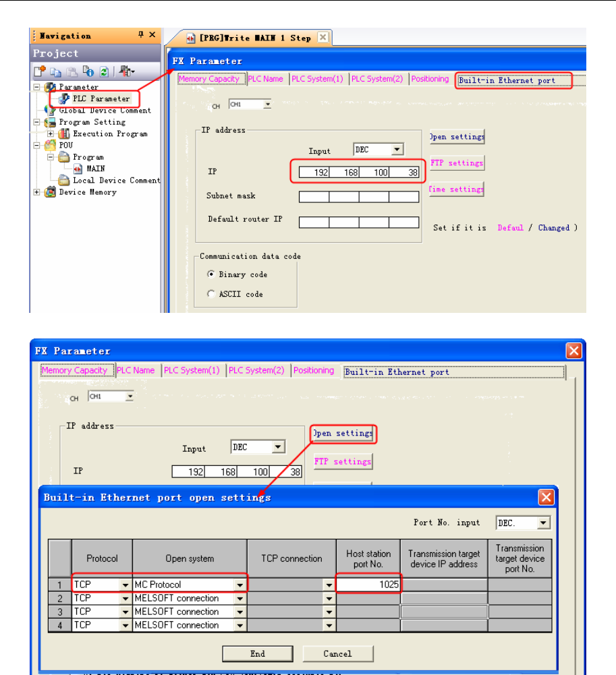Select the Program Setting icon
Image resolution: width=616 pixels, height=675 pixels.
click(x=51, y=122)
